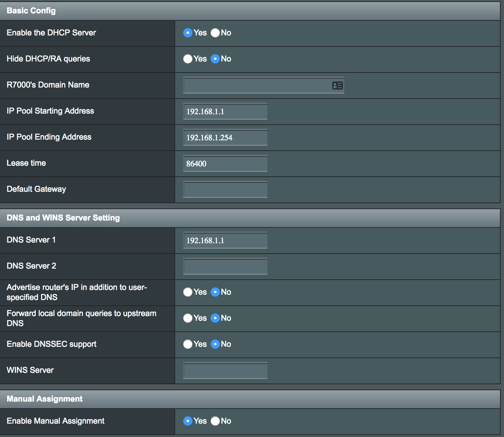Image resolution: width=504 pixels, height=437 pixels.
Task: Disable Manual Assignment by selecting No
Action: tap(215, 421)
